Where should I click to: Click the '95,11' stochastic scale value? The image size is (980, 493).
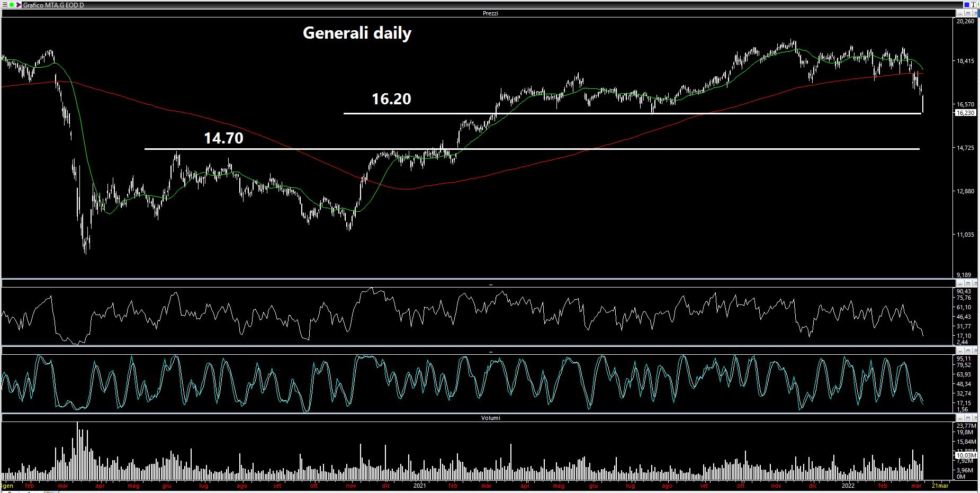(964, 358)
